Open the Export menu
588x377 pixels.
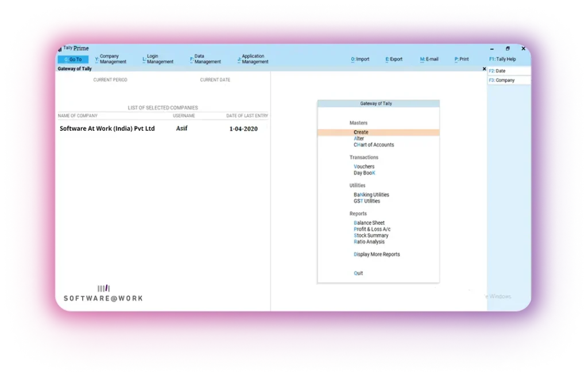(x=394, y=59)
